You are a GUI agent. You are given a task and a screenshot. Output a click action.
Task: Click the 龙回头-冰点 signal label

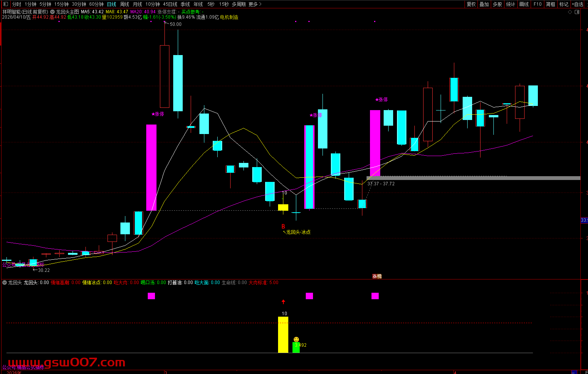(298, 232)
